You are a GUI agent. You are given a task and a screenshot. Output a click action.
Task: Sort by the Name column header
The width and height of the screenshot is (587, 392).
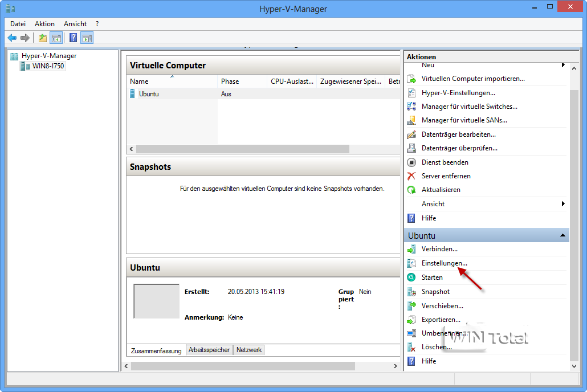[172, 81]
